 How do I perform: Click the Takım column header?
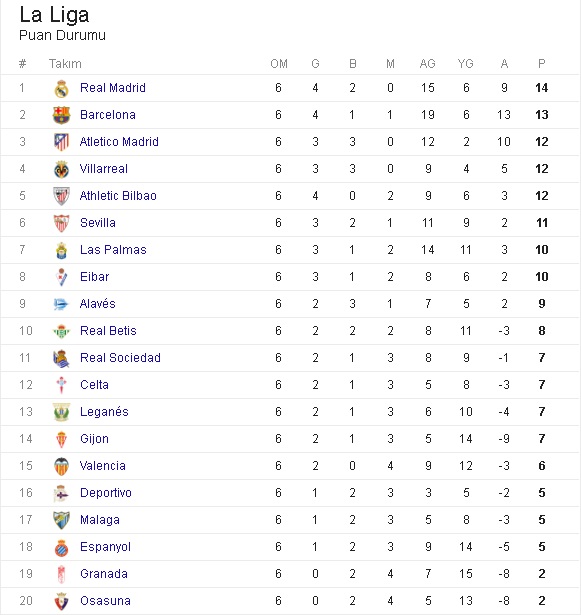click(65, 64)
